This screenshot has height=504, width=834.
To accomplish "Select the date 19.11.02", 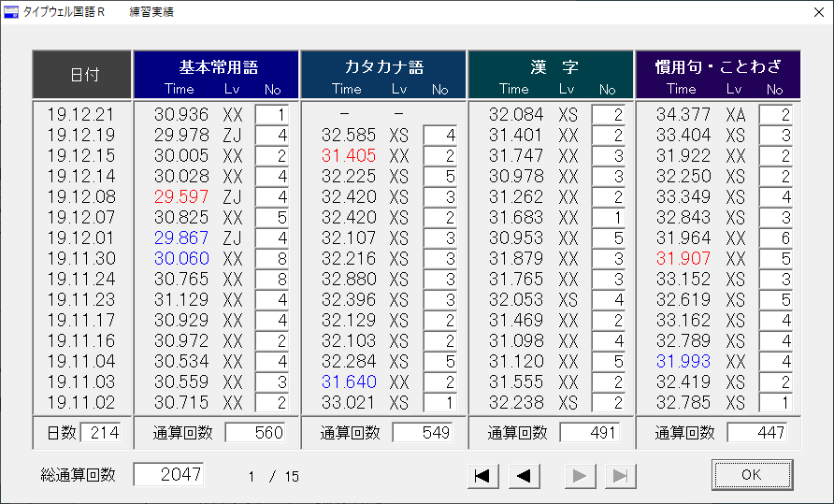I will (x=80, y=402).
